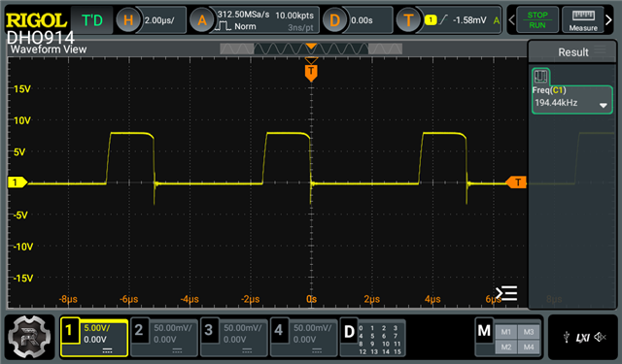Open the Result panel header
This screenshot has width=622, height=364.
click(x=572, y=51)
